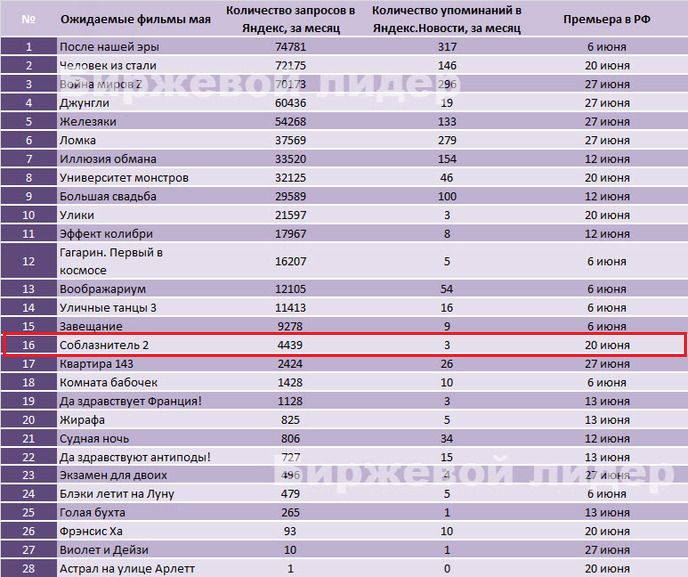Select the film title 'Фрэнсис Ха'
This screenshot has height=577, width=688.
click(91, 531)
